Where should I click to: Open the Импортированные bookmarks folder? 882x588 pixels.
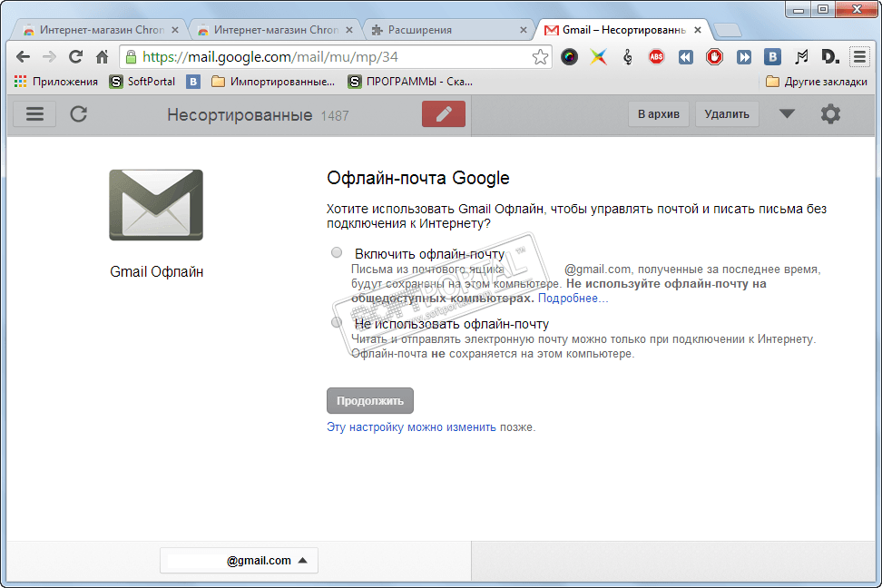point(273,82)
